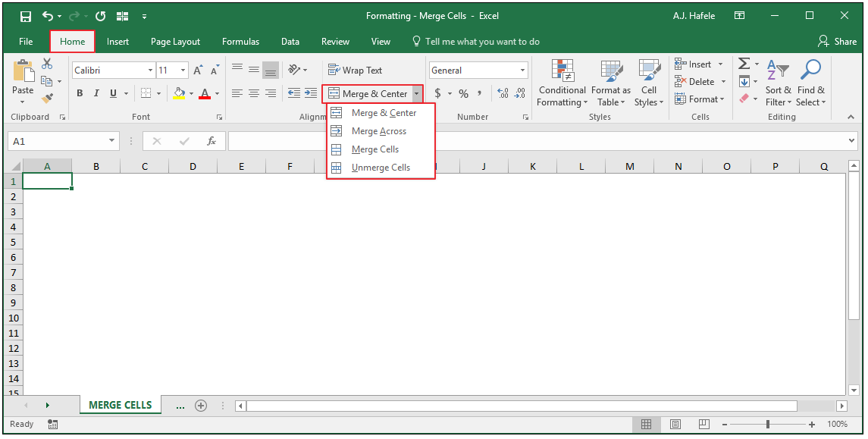Toggle bold formatting
The image size is (868, 439).
(80, 93)
